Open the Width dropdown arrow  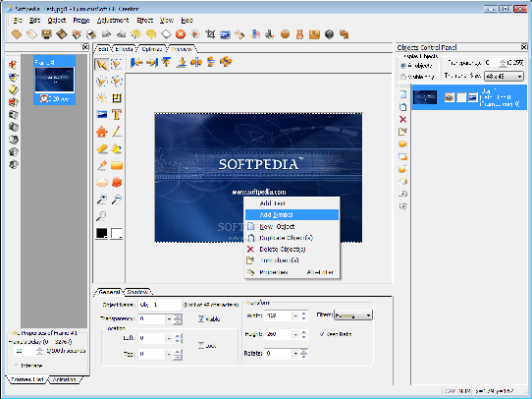pos(295,315)
